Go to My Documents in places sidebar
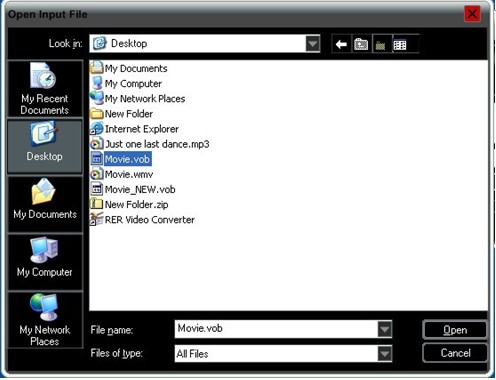Image resolution: width=496 pixels, height=380 pixels. [45, 204]
